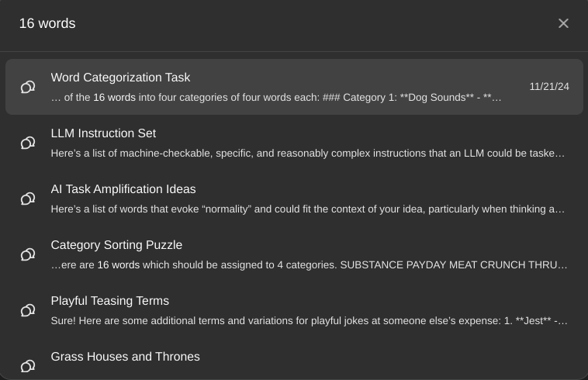Viewport: 588px width, 380px height.
Task: Select Grass Houses and Thrones result
Action: (294, 359)
